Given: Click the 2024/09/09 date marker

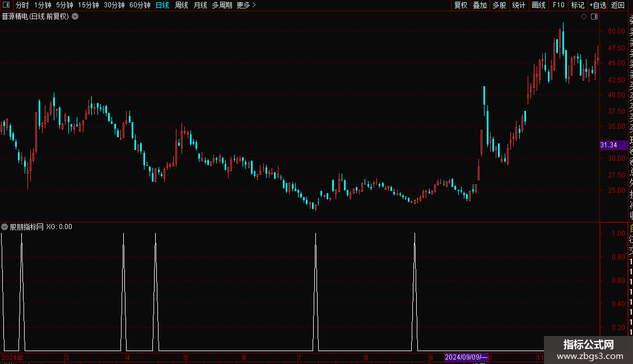Looking at the screenshot, I should click(466, 357).
